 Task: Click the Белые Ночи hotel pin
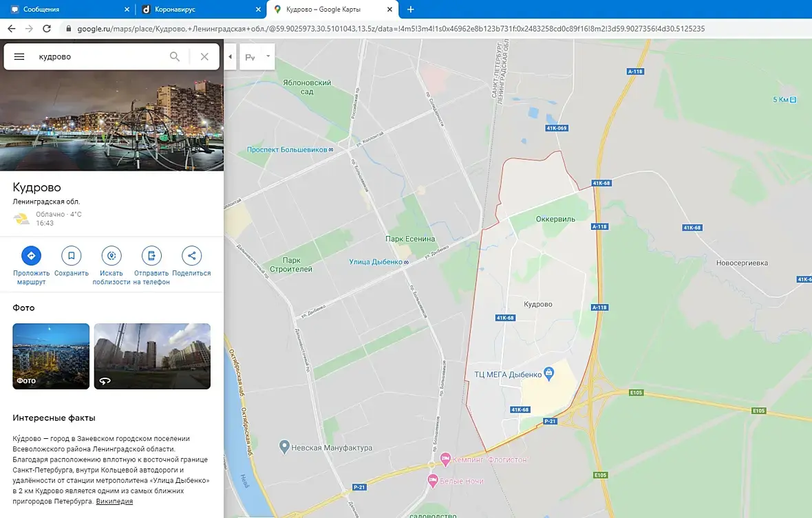click(433, 481)
